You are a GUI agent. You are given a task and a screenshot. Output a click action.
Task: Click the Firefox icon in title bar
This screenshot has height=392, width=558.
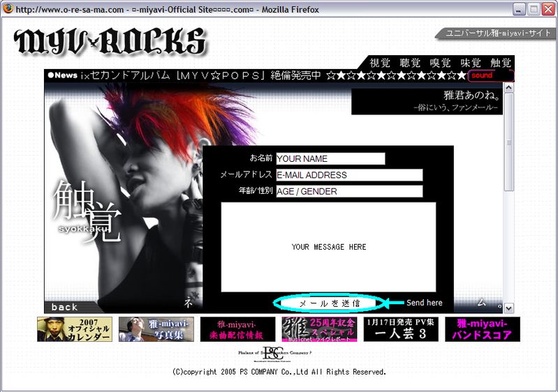(x=8, y=8)
